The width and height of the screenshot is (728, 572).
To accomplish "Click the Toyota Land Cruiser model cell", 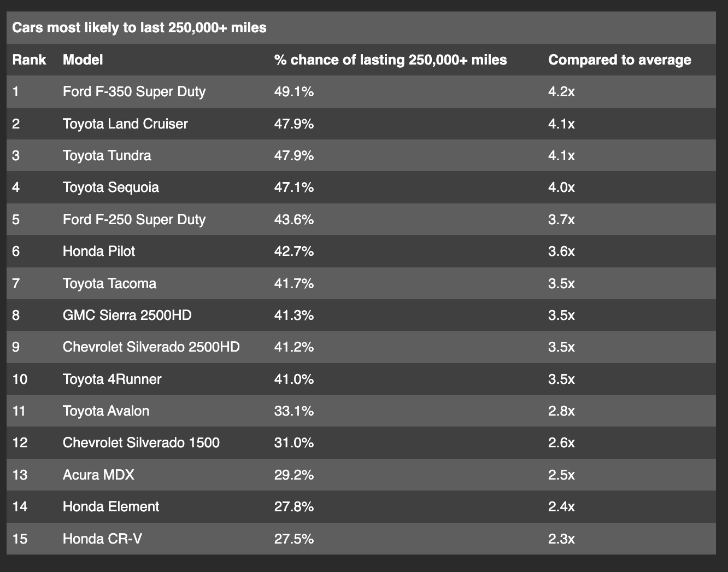I will point(125,124).
